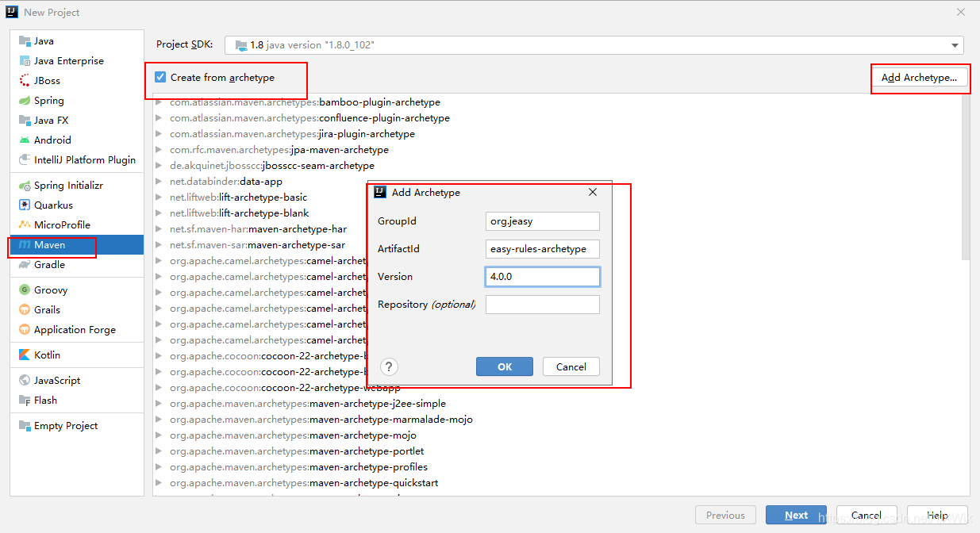The image size is (980, 533).
Task: Cancel the New Project wizard
Action: (867, 515)
